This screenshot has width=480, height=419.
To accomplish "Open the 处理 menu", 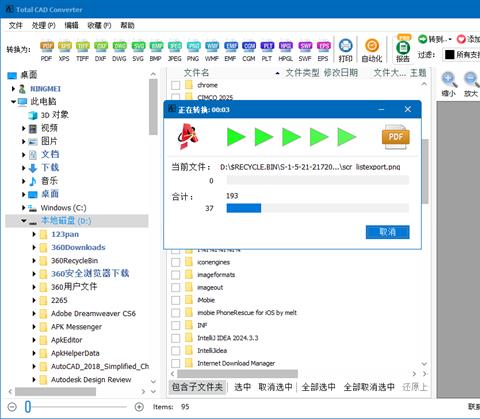I will [x=43, y=25].
